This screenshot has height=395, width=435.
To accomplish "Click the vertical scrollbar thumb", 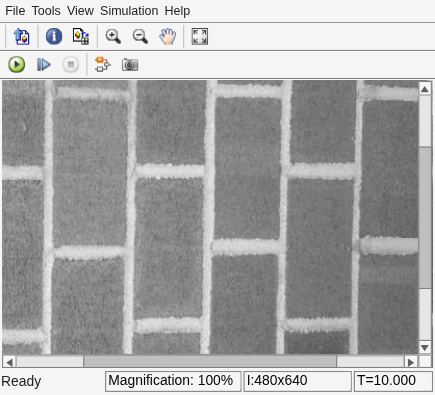I will pos(425,217).
